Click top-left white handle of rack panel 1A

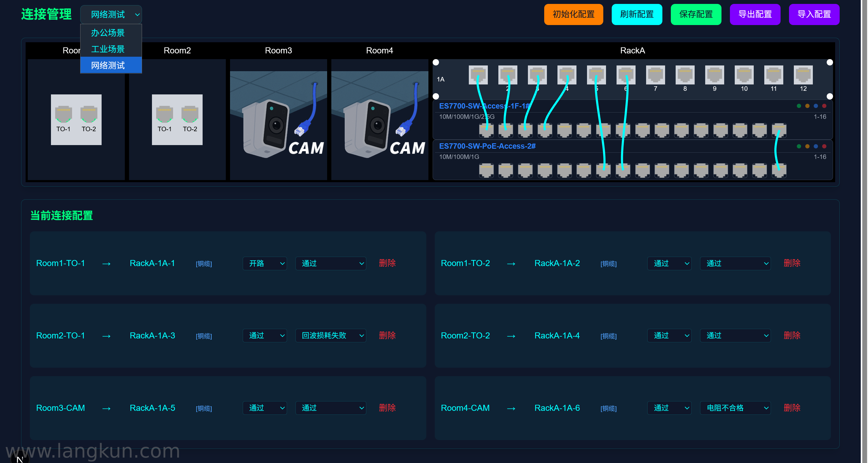(x=436, y=62)
